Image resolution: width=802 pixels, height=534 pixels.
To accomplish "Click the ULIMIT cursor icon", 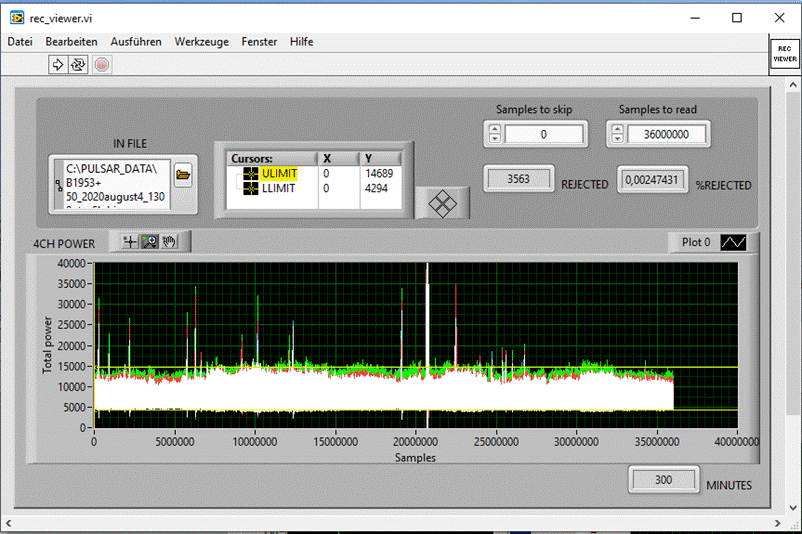I will [x=251, y=174].
